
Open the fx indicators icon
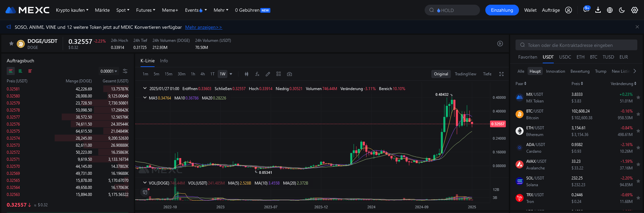tap(257, 74)
